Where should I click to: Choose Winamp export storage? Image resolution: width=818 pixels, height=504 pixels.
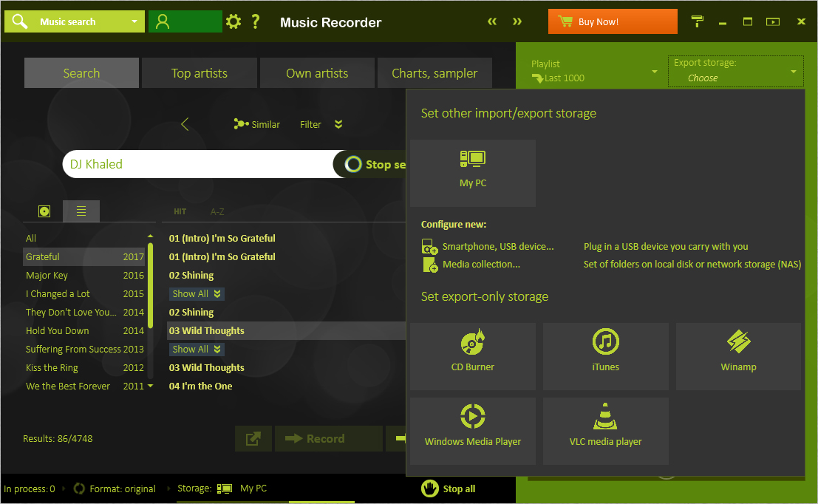click(x=738, y=356)
